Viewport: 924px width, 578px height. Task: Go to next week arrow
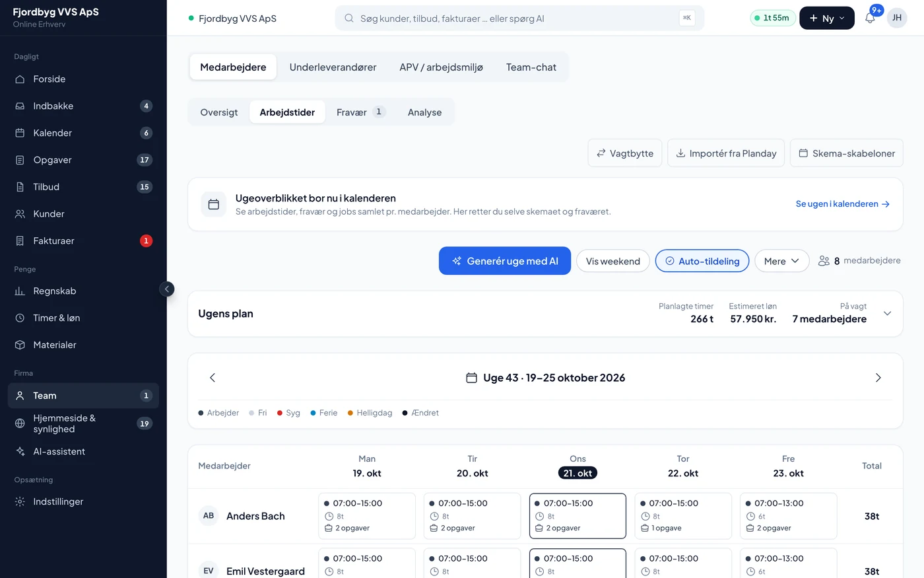point(878,378)
